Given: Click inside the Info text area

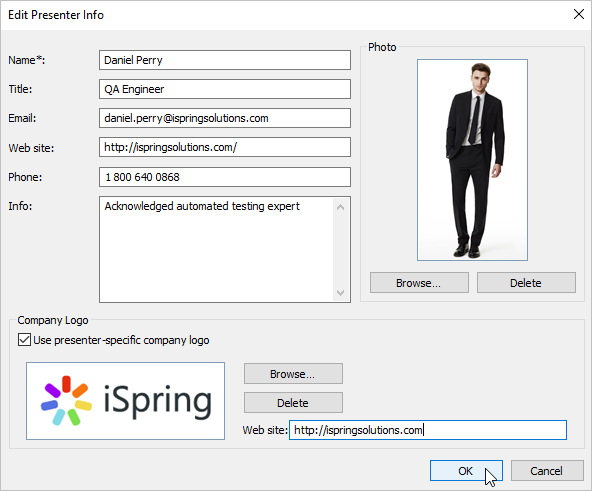Looking at the screenshot, I should tap(216, 249).
